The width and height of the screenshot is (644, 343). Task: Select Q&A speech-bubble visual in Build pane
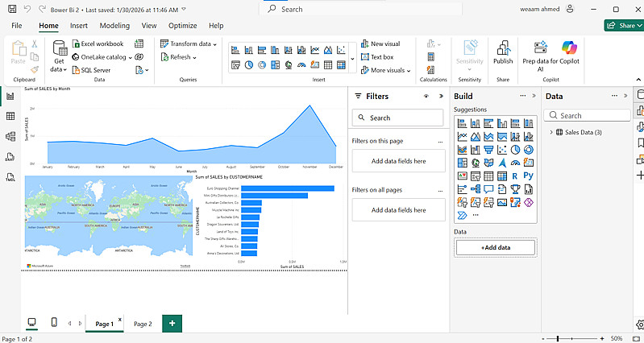(x=488, y=189)
